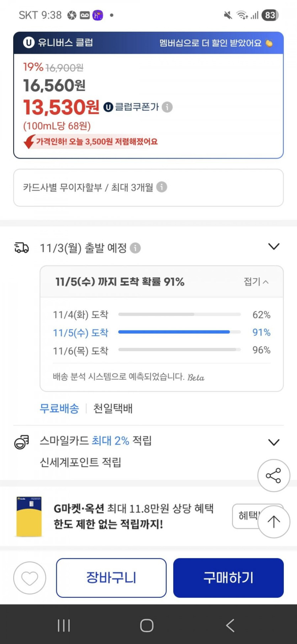
Task: Tap info icon next to 출발 예정
Action: 135,248
